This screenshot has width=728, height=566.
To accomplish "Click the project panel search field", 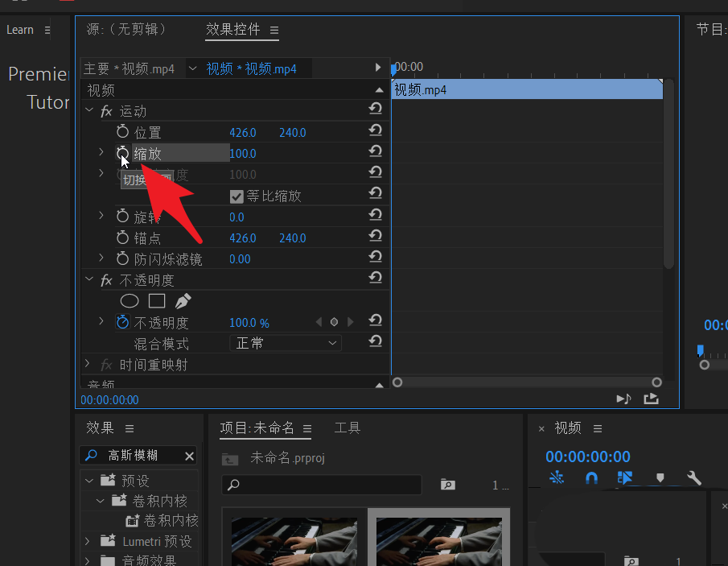I will coord(322,485).
